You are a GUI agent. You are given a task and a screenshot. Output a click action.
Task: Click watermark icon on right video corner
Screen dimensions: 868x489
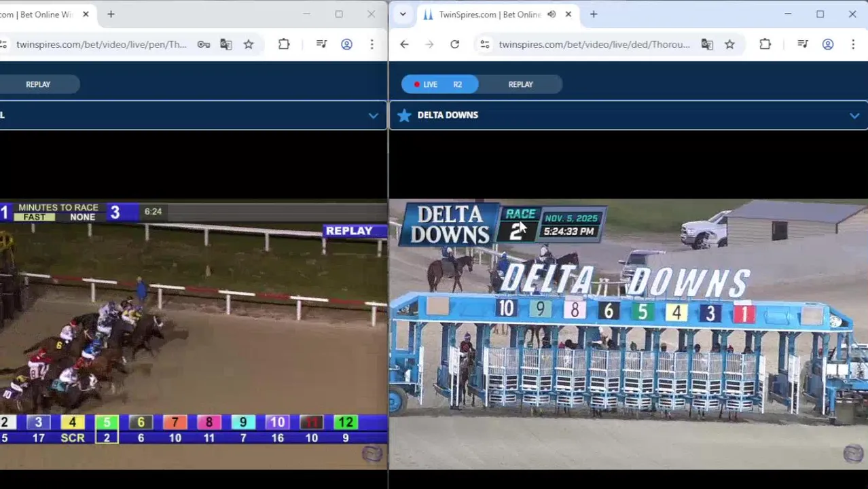[x=854, y=453]
